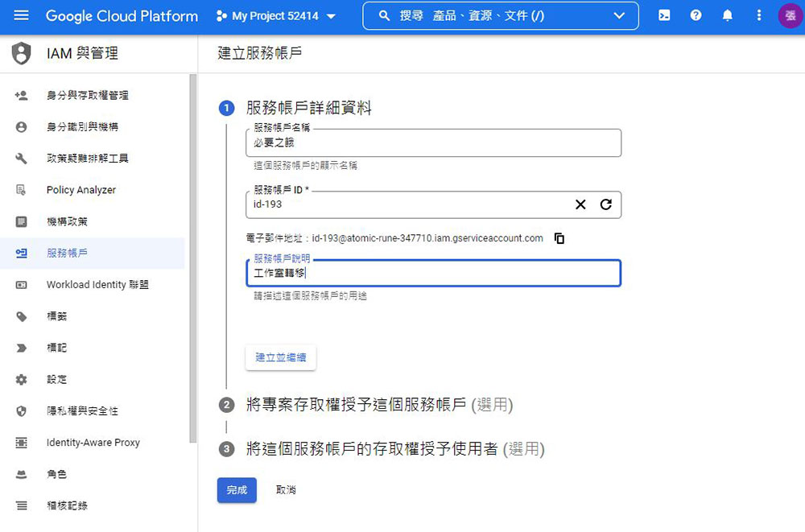Click the document search icon beside Policy Analyzer
This screenshot has height=532, width=805.
click(x=21, y=190)
